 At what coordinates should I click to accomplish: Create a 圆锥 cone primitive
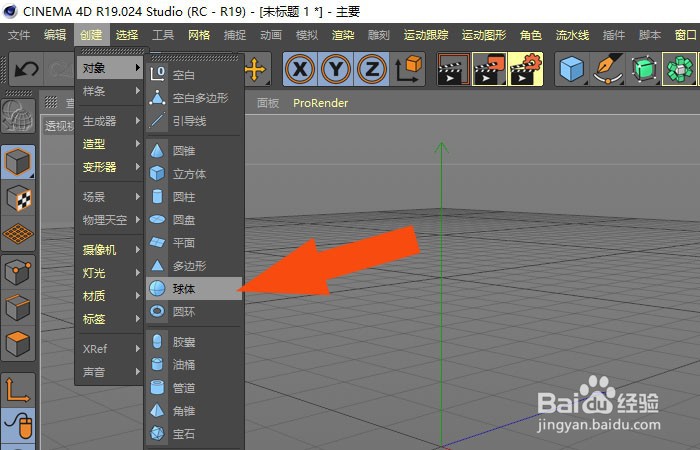[194, 151]
